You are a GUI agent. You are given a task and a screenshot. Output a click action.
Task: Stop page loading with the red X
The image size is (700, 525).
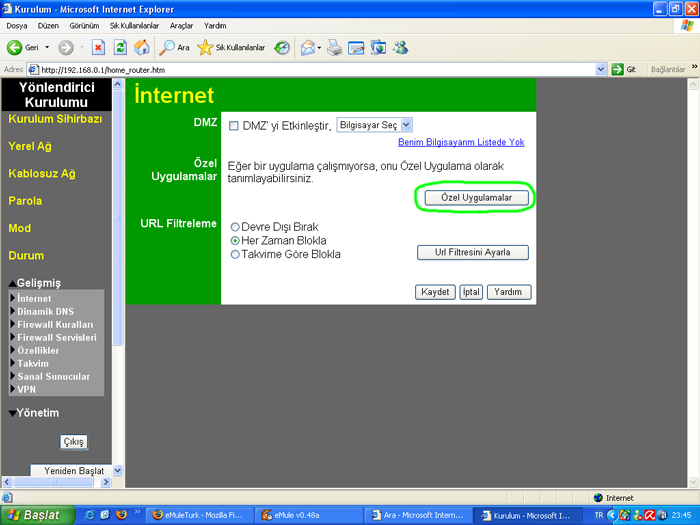click(x=98, y=47)
